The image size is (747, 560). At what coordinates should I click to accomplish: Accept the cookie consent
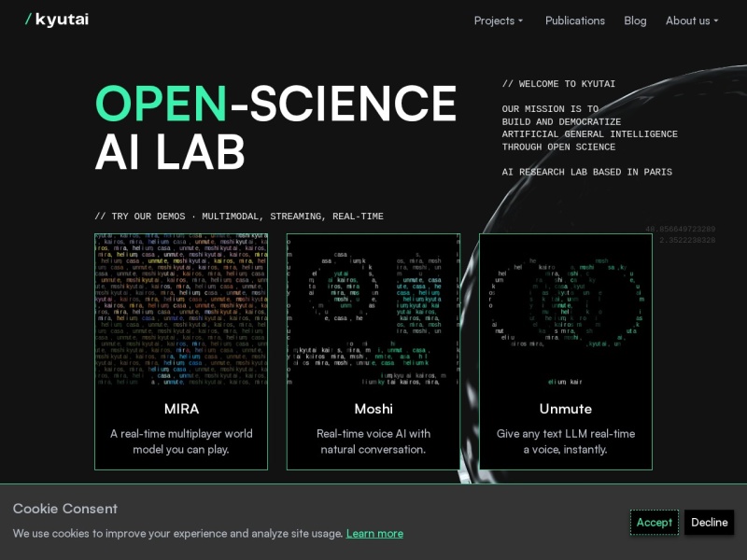(655, 523)
